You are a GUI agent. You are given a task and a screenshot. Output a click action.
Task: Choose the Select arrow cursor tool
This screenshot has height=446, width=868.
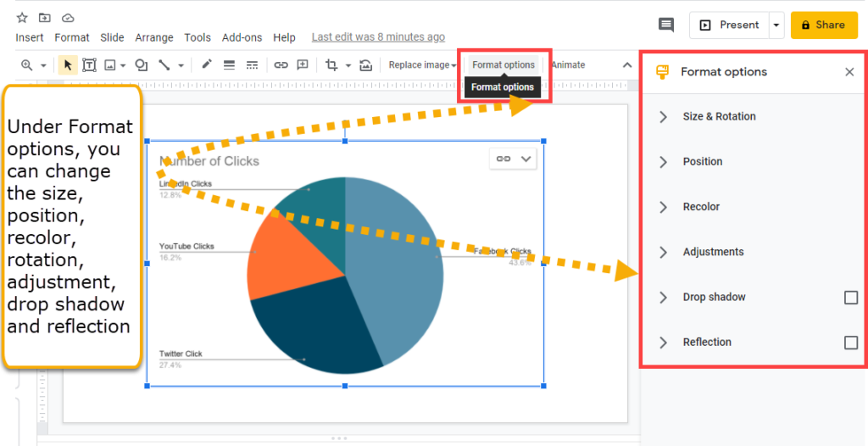(x=68, y=64)
